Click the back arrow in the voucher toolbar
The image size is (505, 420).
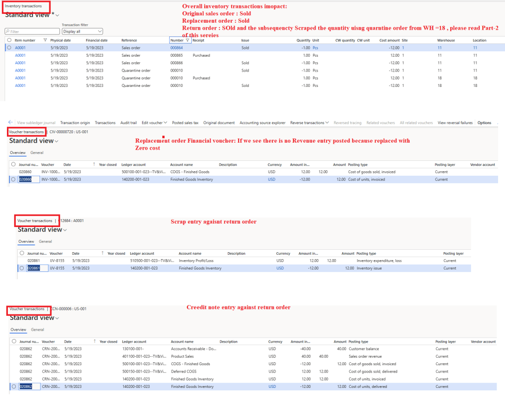11,122
